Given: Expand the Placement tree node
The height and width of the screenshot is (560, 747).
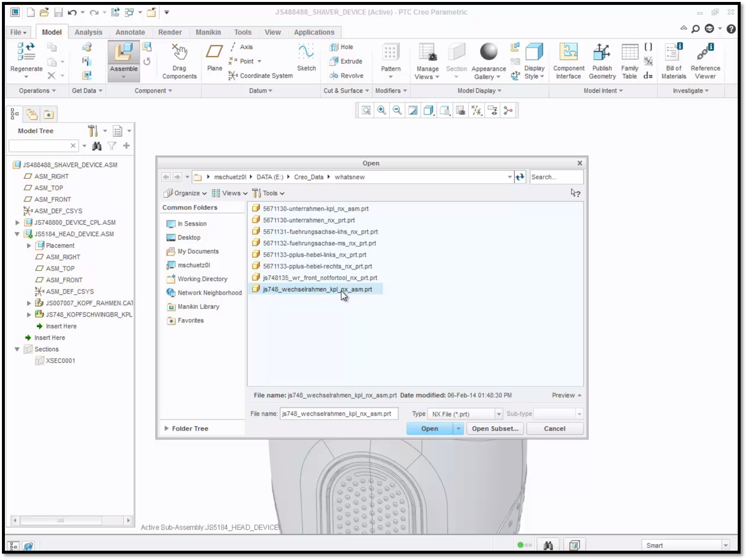Looking at the screenshot, I should click(x=29, y=246).
